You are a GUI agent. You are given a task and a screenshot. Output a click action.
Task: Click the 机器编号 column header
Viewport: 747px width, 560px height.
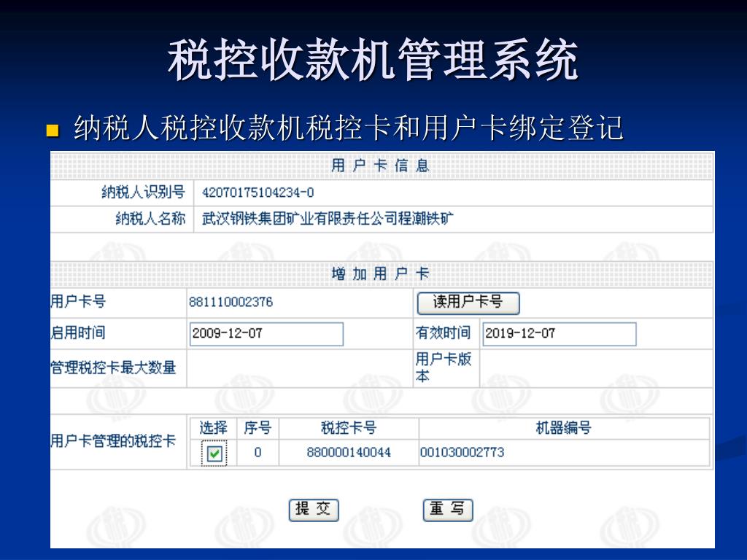pos(564,428)
